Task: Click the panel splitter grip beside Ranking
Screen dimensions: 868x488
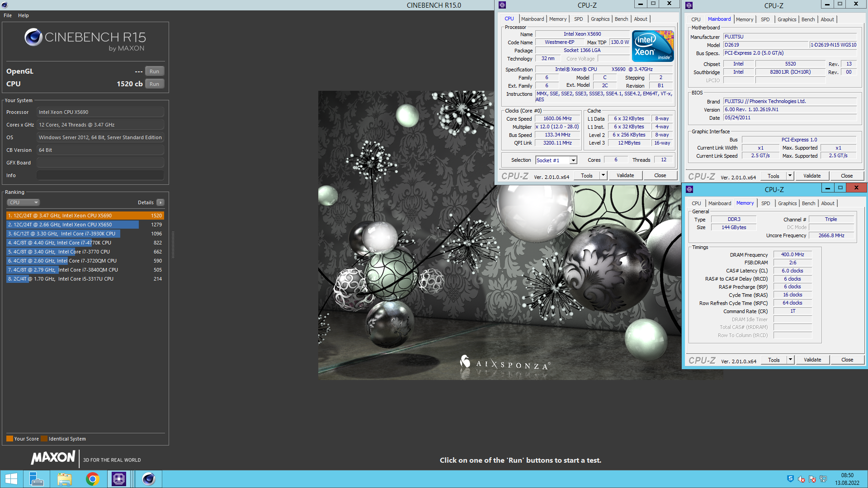Action: (173, 245)
